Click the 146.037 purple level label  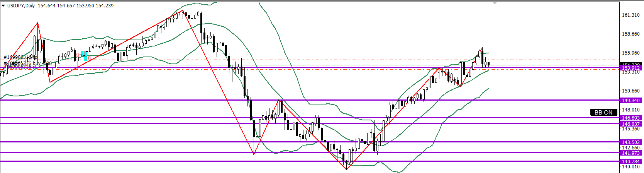[x=630, y=124]
